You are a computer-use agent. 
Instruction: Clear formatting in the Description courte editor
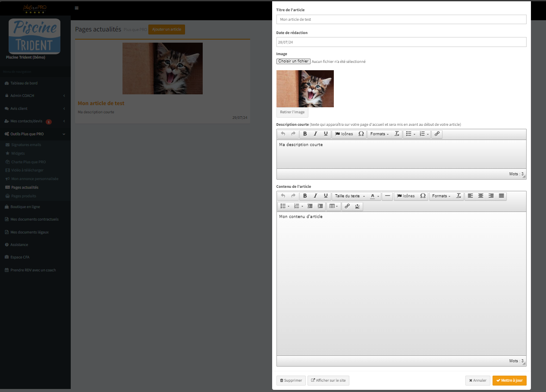tap(397, 134)
